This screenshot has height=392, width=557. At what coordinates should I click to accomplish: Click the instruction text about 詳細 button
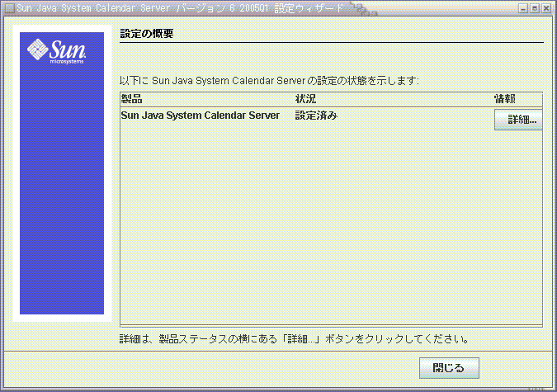294,339
